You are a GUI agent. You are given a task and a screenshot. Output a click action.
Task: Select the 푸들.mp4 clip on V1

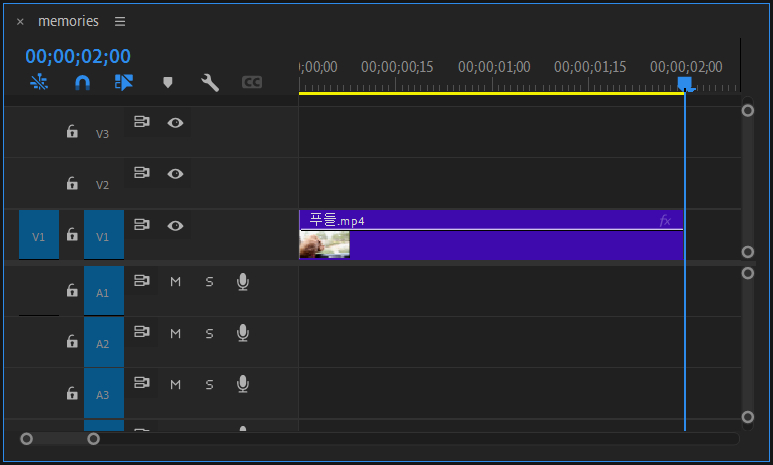[x=492, y=235]
